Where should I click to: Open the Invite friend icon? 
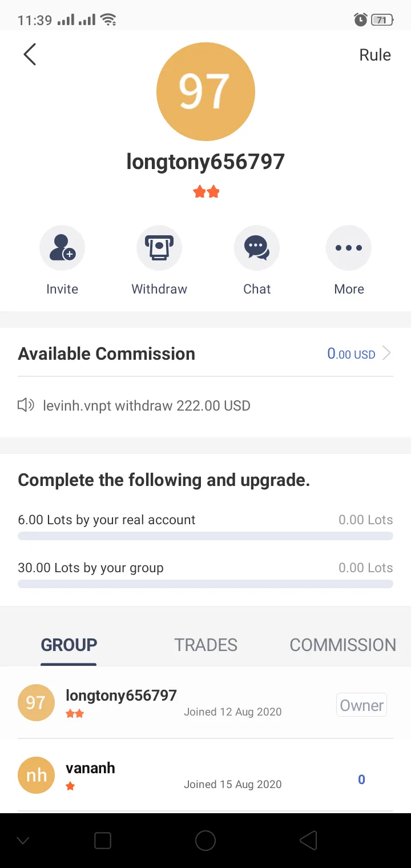[62, 248]
